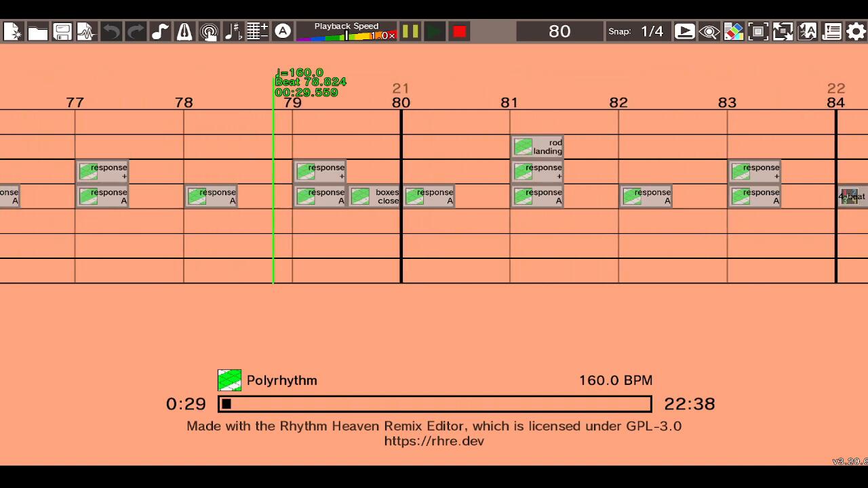Click the export waveform file icon
The height and width of the screenshot is (488, 868).
tap(86, 32)
